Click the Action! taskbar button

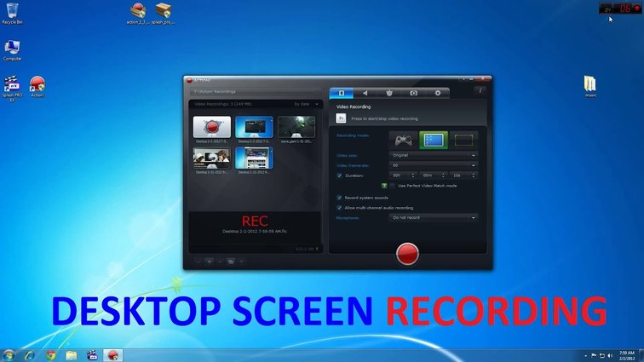pos(113,355)
